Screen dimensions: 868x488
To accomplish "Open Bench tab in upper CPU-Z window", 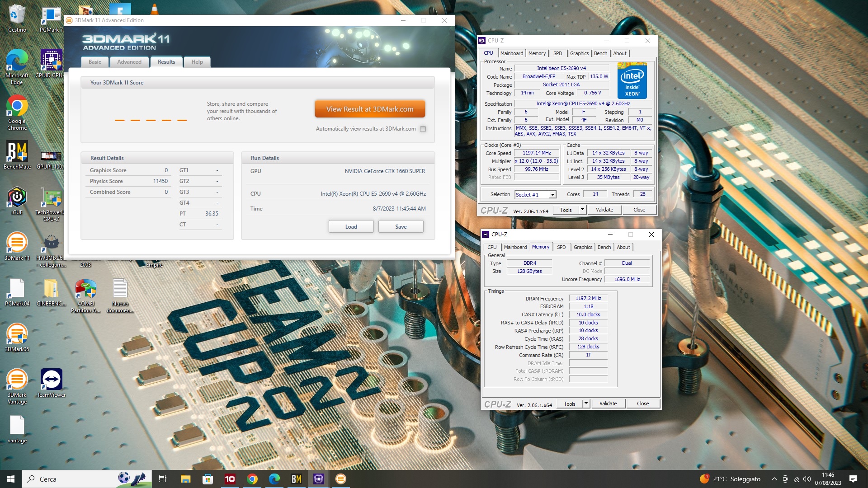I will coord(601,53).
